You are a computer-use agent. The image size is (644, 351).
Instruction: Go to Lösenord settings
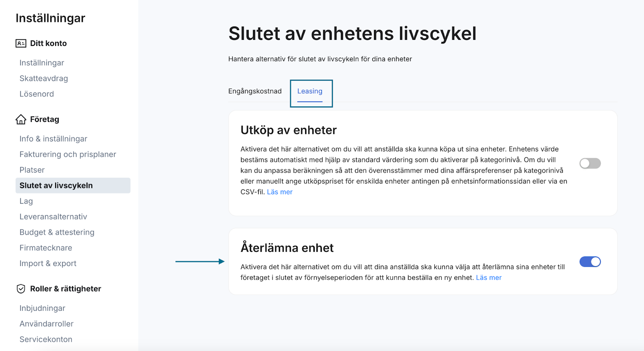click(x=37, y=94)
